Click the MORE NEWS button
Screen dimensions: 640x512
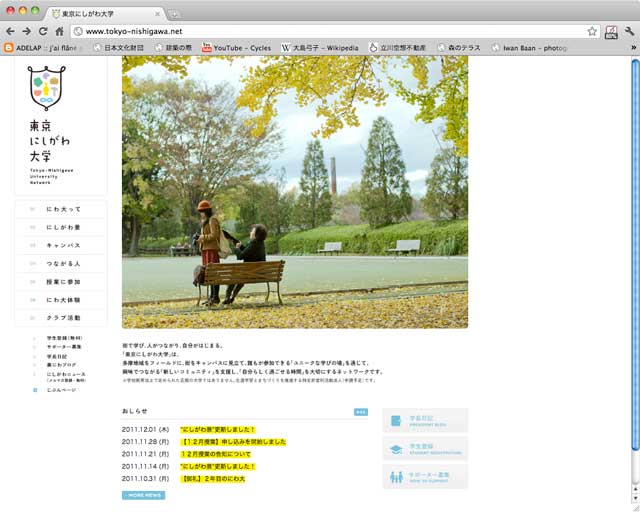144,495
